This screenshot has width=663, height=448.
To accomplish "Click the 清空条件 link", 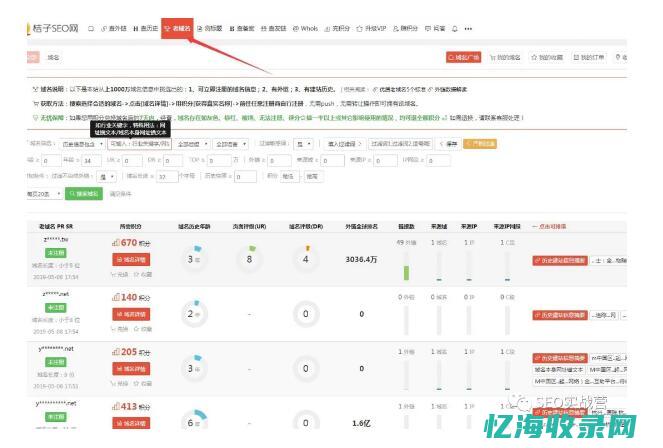I will (120, 193).
